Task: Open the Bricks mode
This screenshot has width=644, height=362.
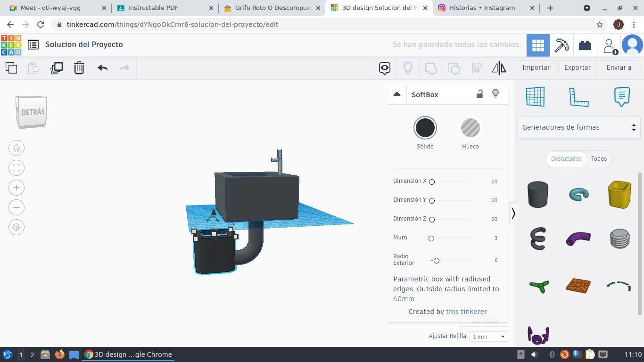Action: 585,45
